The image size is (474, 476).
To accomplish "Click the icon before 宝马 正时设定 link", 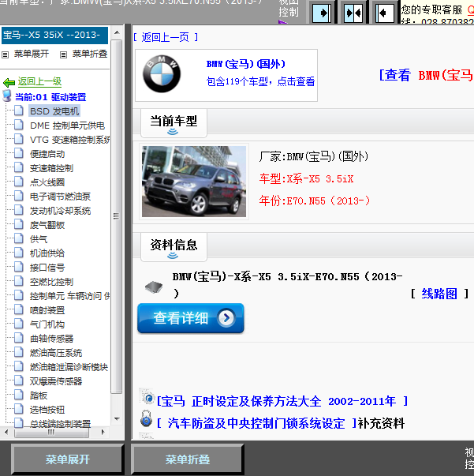I will pyautogui.click(x=147, y=397).
